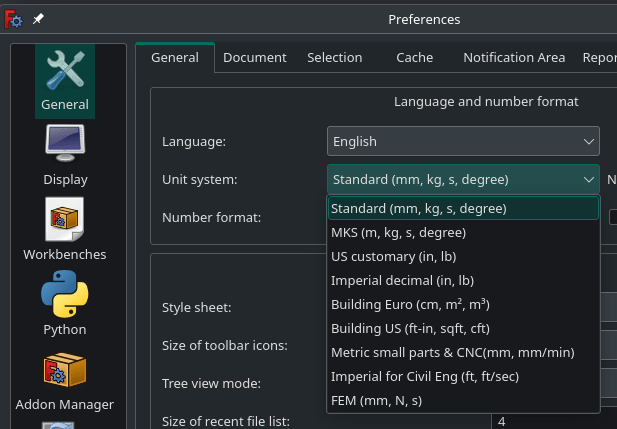Choose FEM (mm, N, s) option
This screenshot has height=429, width=617.
pos(463,401)
